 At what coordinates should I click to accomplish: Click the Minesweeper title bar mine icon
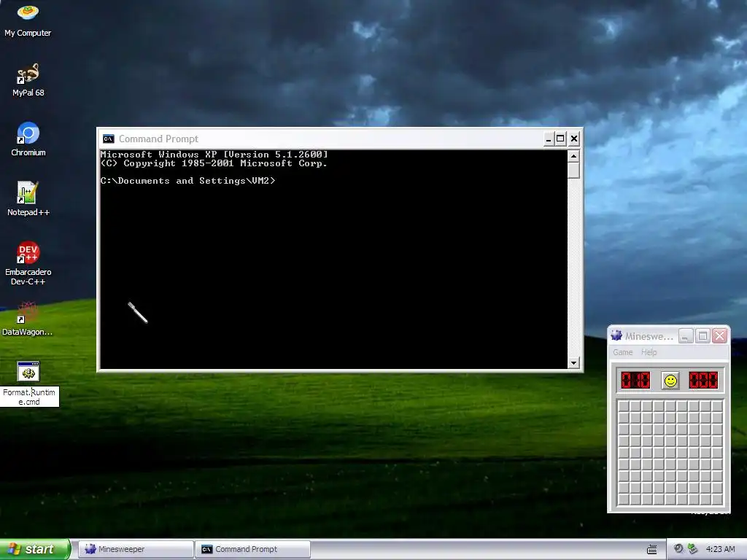[x=616, y=335]
